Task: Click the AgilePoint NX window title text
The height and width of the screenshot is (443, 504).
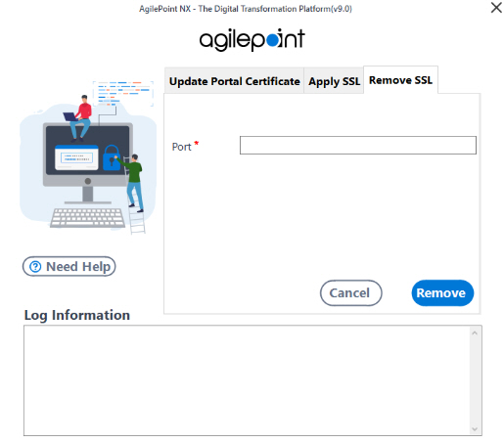Action: point(246,9)
